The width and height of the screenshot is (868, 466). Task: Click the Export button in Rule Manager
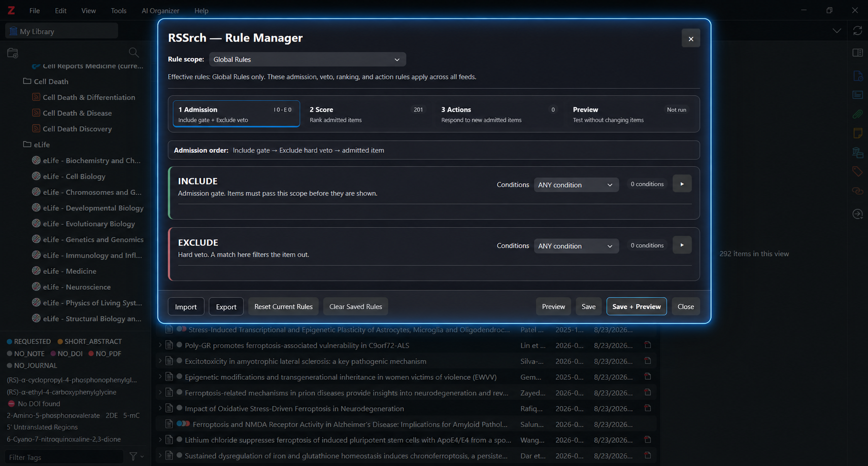[226, 306]
